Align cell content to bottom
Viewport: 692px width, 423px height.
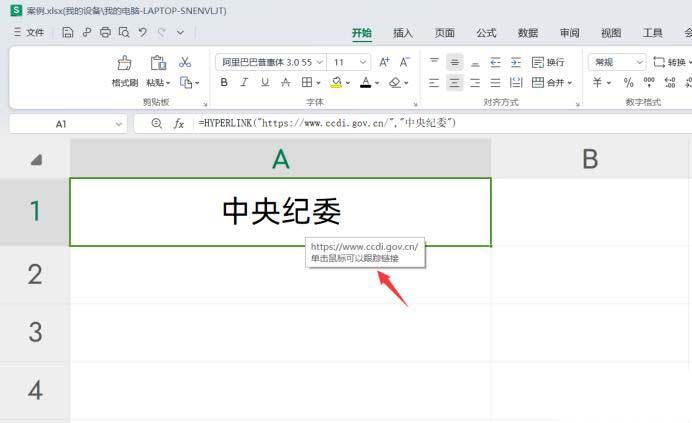click(x=475, y=62)
